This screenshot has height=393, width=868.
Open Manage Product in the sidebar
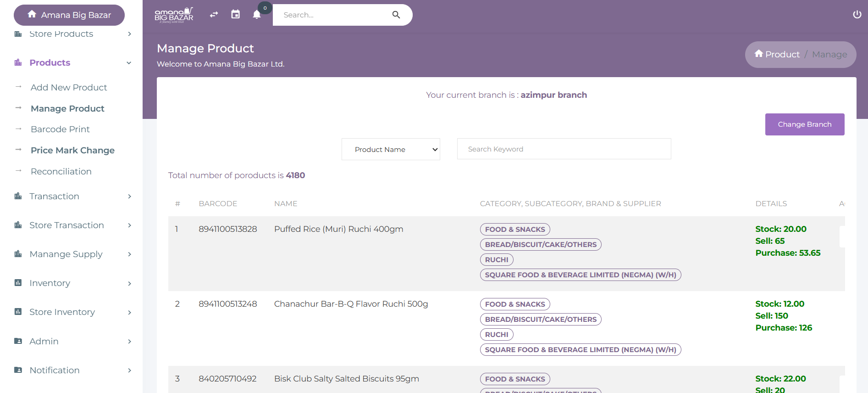click(67, 108)
